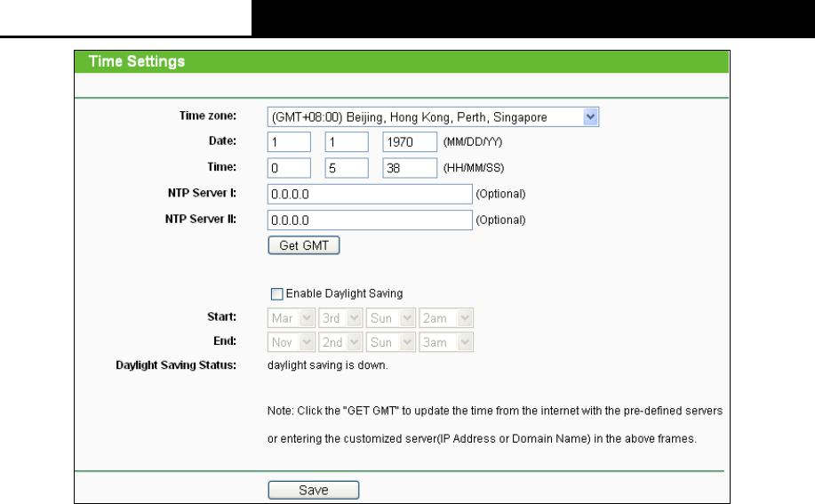Open the End day dropdown in End row
The width and height of the screenshot is (815, 504).
point(391,342)
